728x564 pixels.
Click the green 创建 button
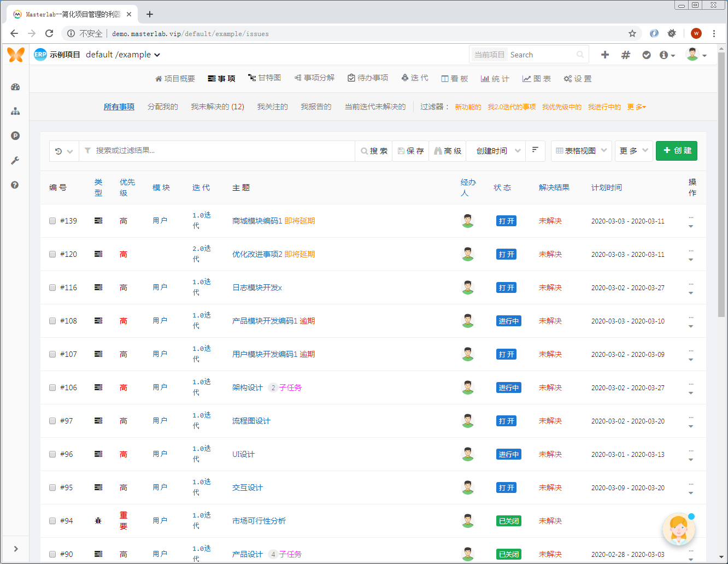click(677, 151)
